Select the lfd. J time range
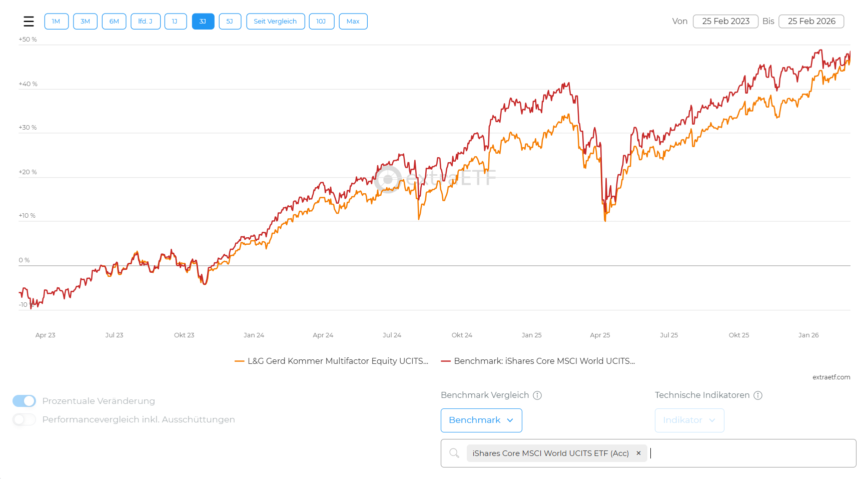The width and height of the screenshot is (868, 479). tap(145, 22)
